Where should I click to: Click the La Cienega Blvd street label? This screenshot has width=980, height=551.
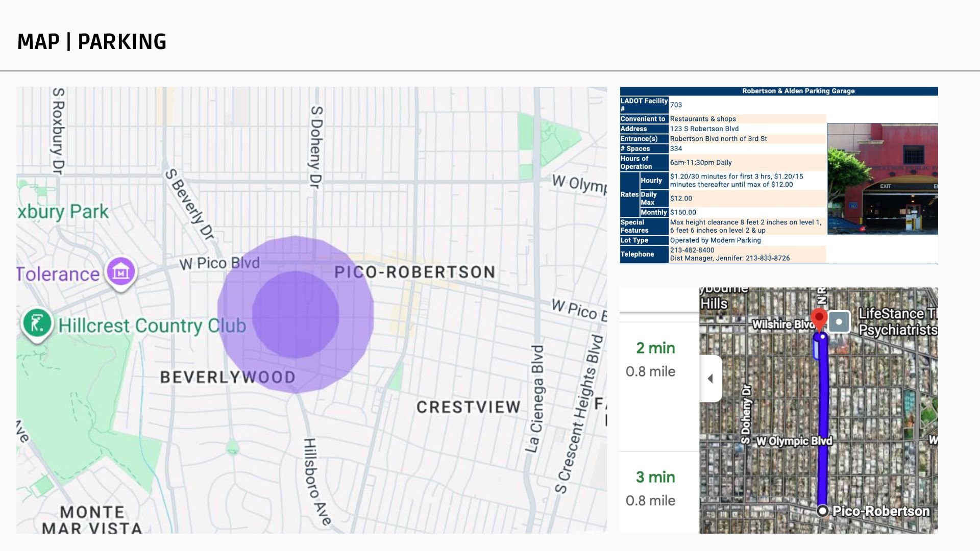pos(535,398)
